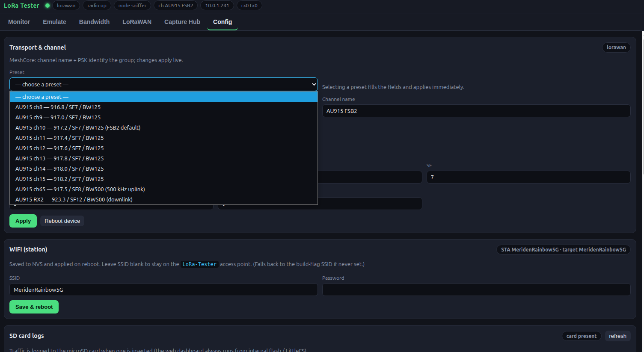This screenshot has height=352, width=644.
Task: Select preset AU915 ch11 — 917.4
Action: [163, 138]
